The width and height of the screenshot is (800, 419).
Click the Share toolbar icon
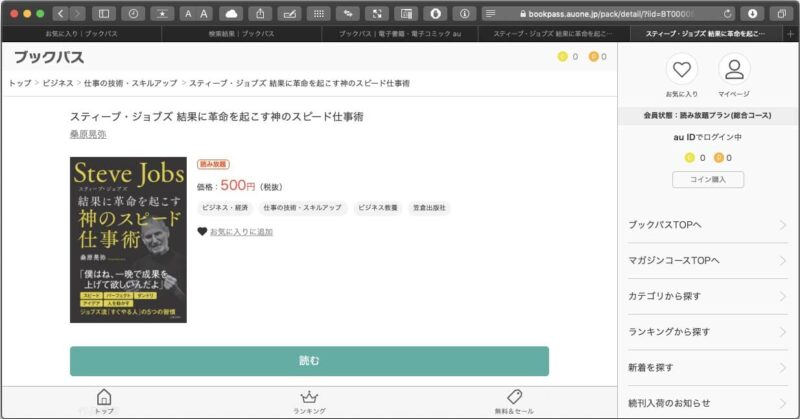pyautogui.click(x=260, y=14)
